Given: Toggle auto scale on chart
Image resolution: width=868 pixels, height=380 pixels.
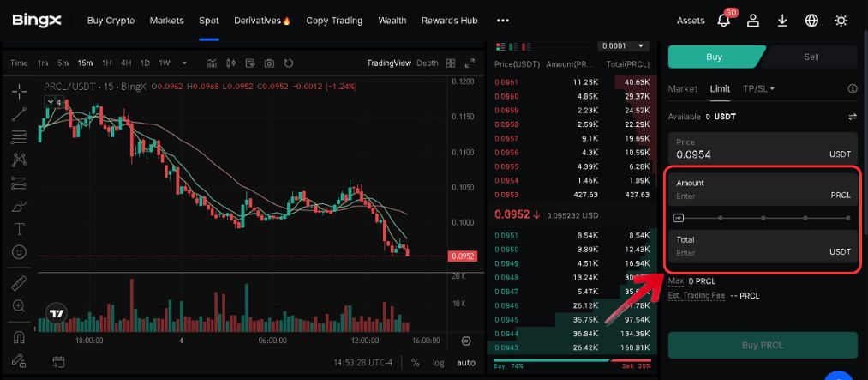Looking at the screenshot, I should [x=466, y=362].
